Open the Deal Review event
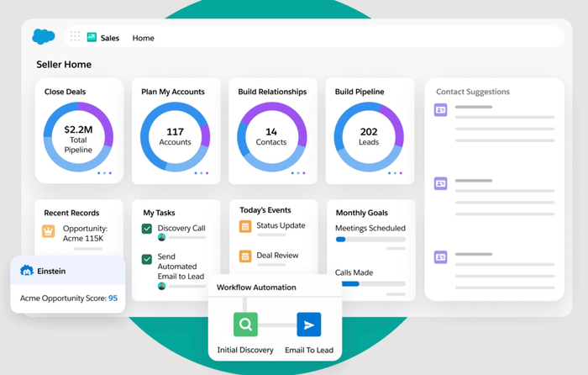Viewport: 588px width, 375px height. coord(277,256)
